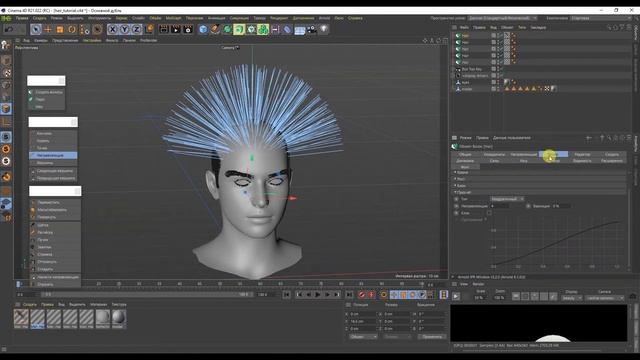Click the Record active objects red button

click(x=361, y=294)
